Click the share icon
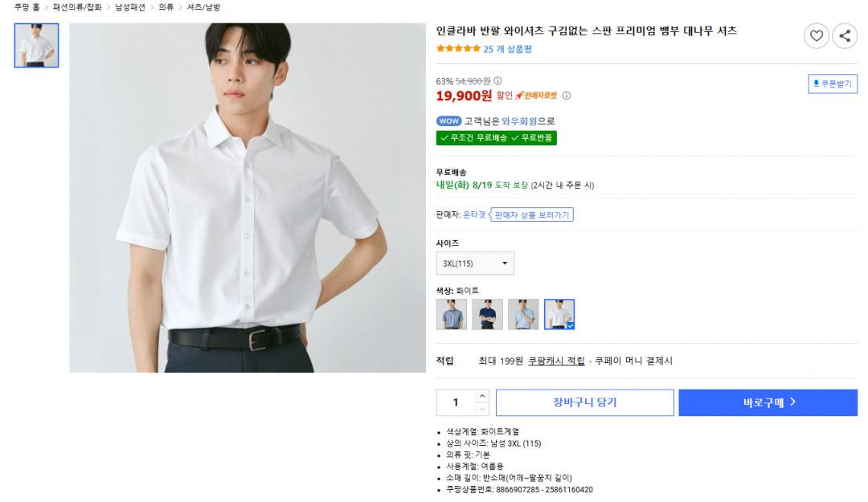868x502 pixels. point(844,35)
